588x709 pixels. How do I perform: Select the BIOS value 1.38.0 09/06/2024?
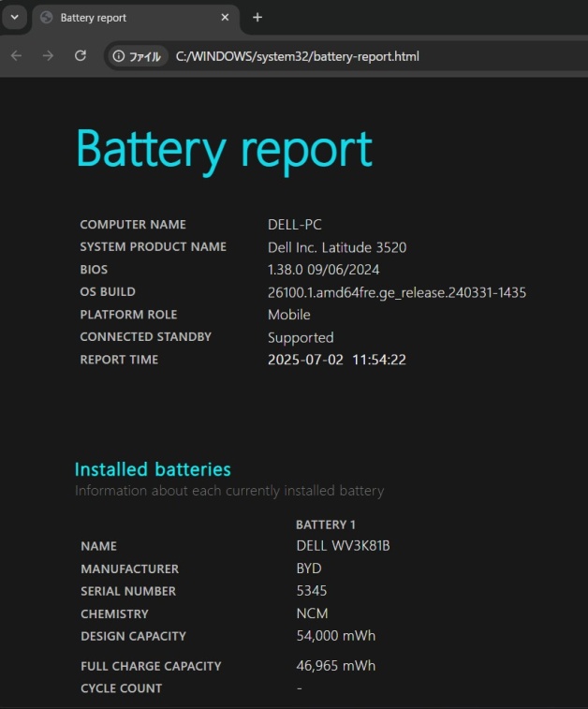(x=324, y=270)
